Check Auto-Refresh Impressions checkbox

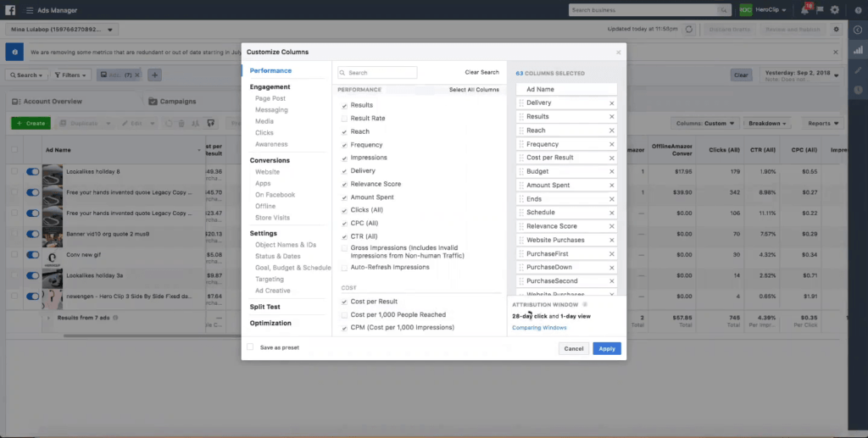(x=344, y=268)
